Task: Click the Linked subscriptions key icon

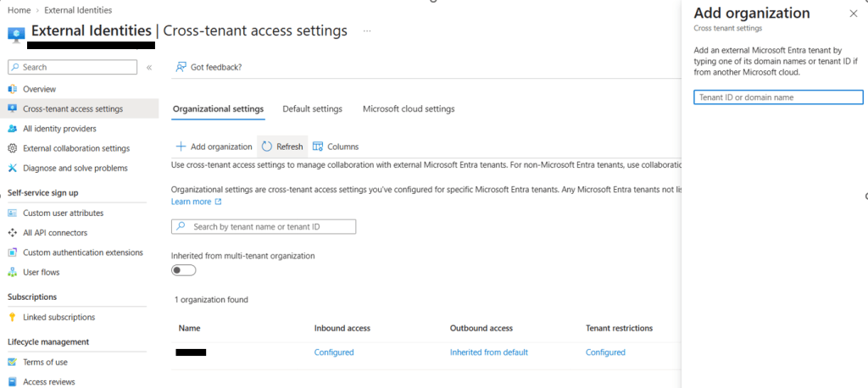Action: click(12, 317)
